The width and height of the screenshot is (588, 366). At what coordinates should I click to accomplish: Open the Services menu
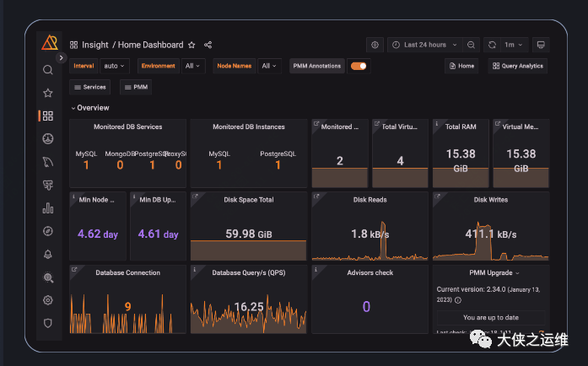[x=90, y=87]
